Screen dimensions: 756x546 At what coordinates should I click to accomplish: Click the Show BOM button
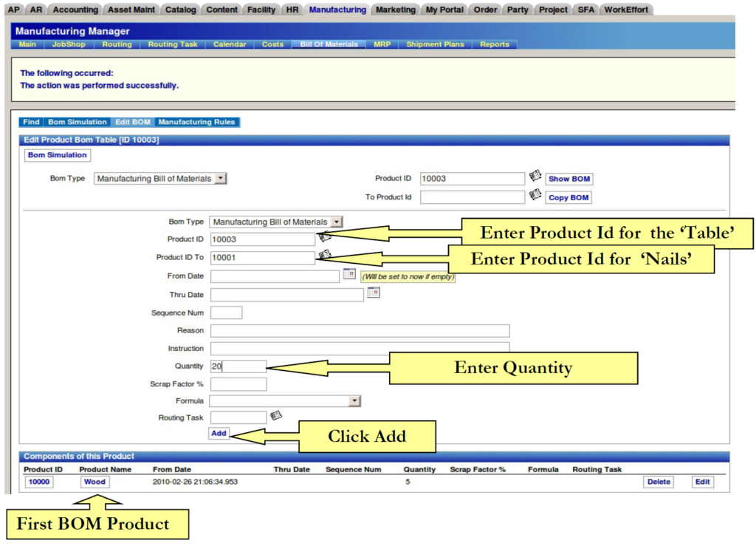pyautogui.click(x=568, y=179)
